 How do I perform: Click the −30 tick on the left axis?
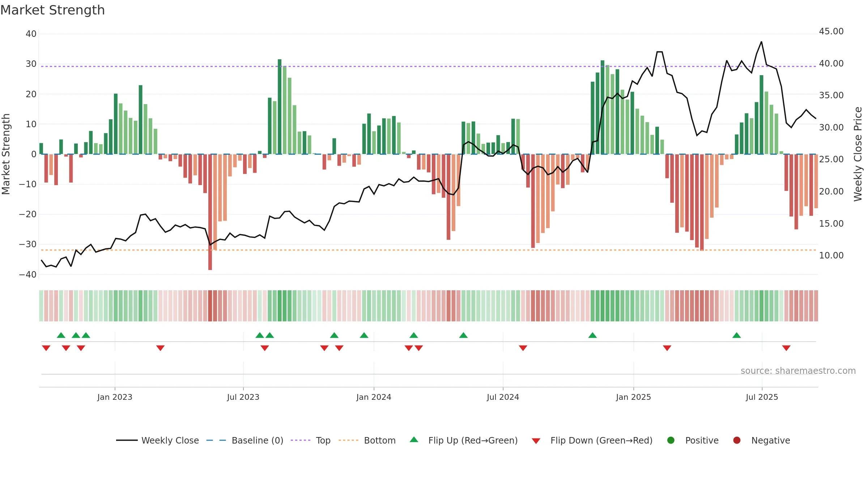tap(28, 244)
